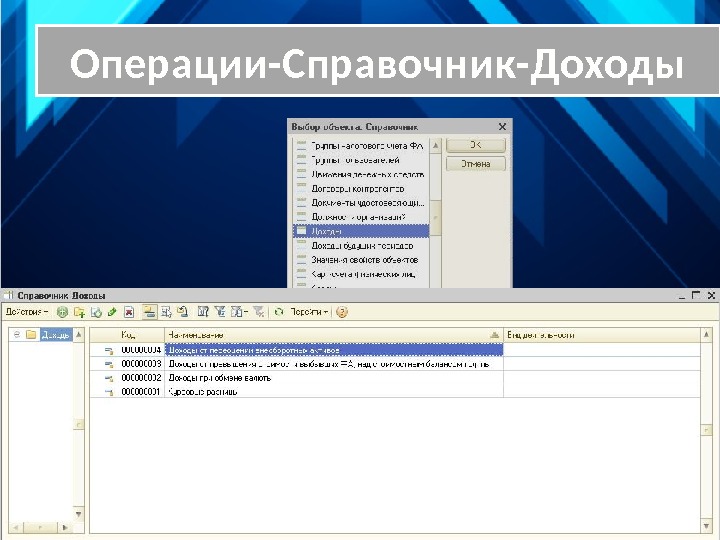
Task: Click row icon for 00000003
Action: pyautogui.click(x=109, y=364)
